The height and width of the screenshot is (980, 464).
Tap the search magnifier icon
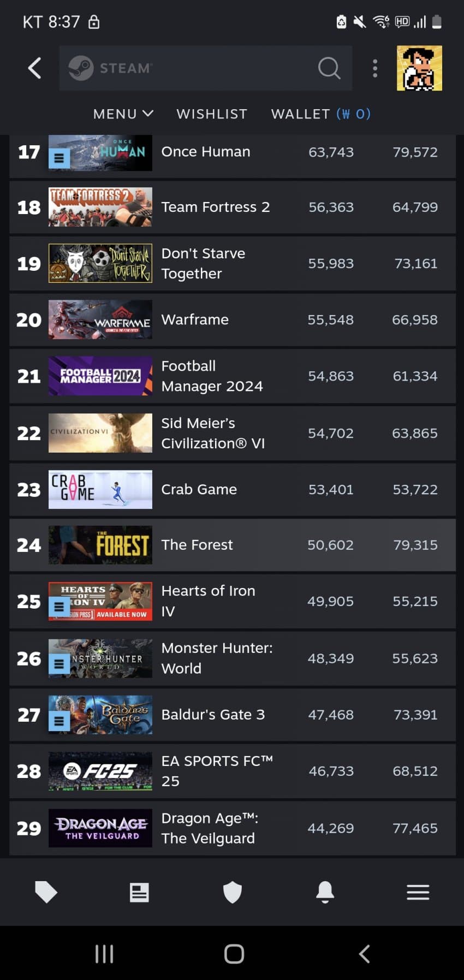(x=329, y=68)
